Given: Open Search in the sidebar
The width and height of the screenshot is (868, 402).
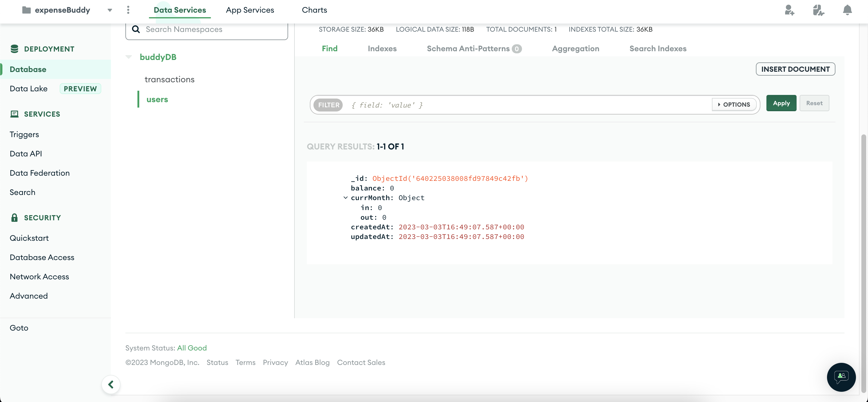Looking at the screenshot, I should 22,192.
